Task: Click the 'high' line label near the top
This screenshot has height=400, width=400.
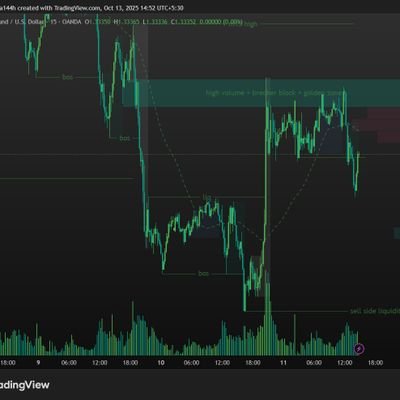Action: point(251,24)
